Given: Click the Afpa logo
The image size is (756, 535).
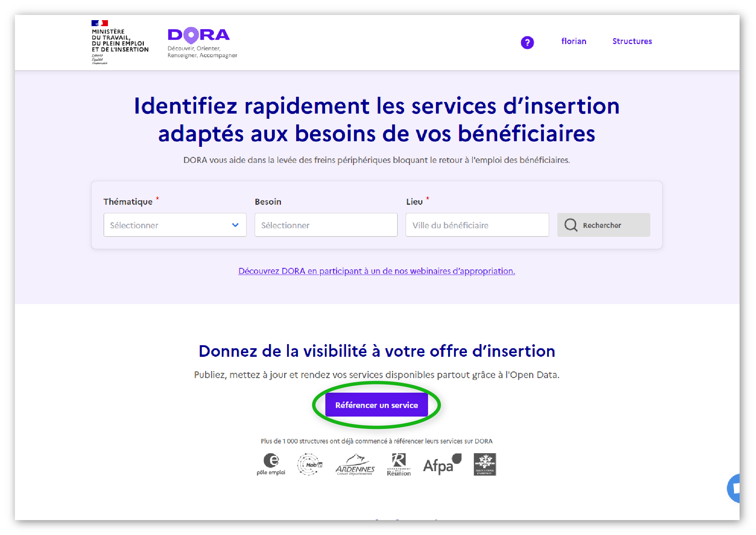Looking at the screenshot, I should (442, 464).
